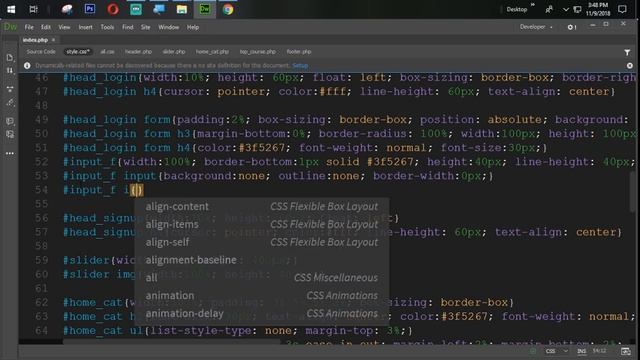Open the Site menu
The width and height of the screenshot is (640, 360).
tap(146, 27)
